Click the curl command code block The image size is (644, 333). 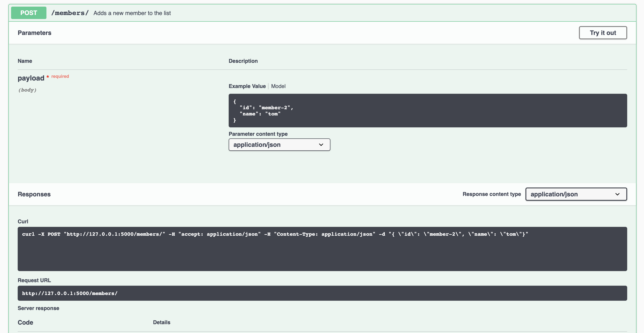point(322,249)
